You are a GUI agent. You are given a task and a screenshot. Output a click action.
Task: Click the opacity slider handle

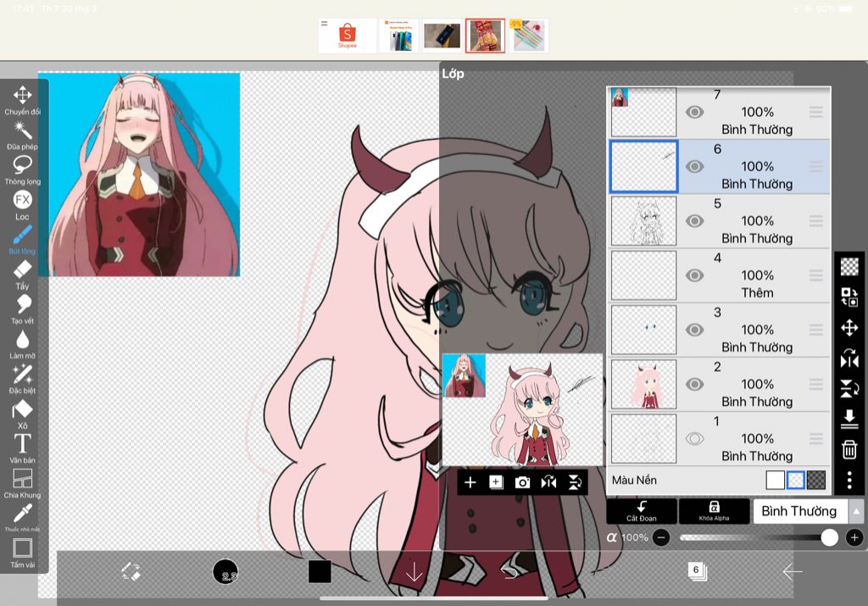[x=829, y=537]
